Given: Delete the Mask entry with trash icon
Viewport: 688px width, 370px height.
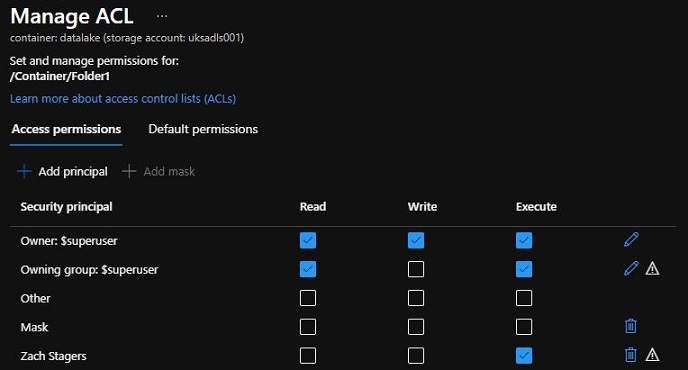Looking at the screenshot, I should (x=631, y=326).
